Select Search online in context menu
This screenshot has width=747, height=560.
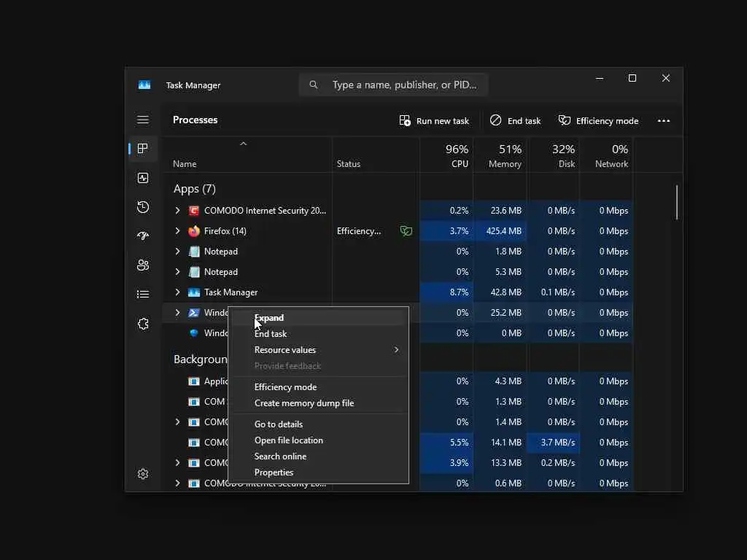(318, 456)
